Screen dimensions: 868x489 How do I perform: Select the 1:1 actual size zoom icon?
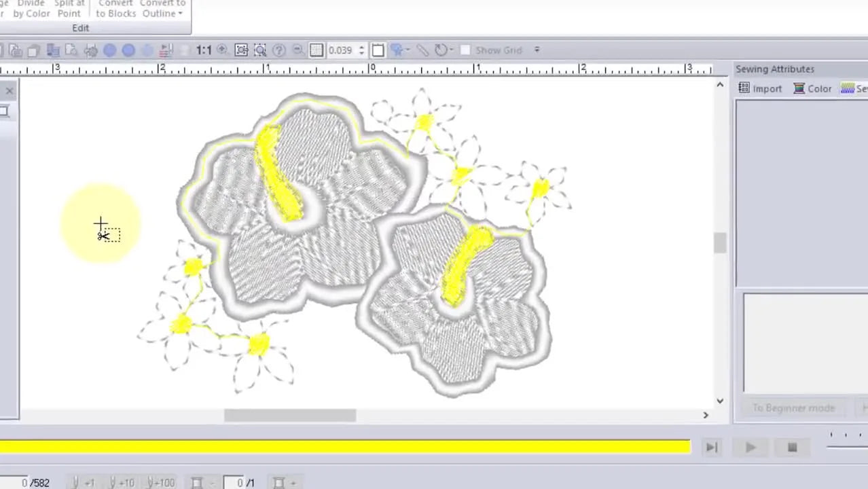(x=204, y=50)
